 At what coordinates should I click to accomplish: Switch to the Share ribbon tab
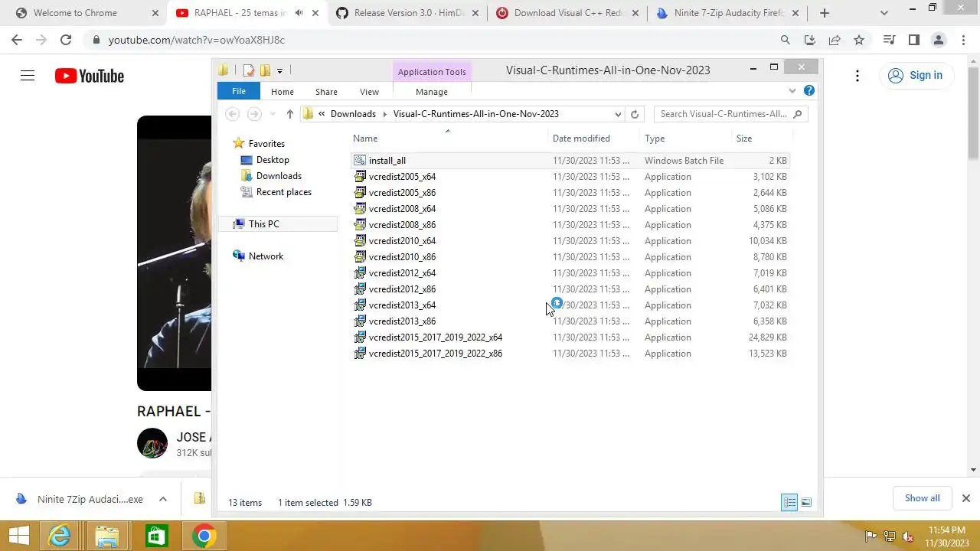coord(326,92)
